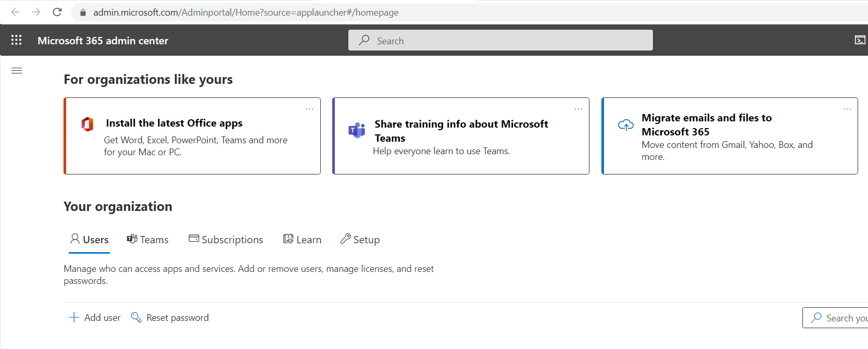Click the plus icon next to Add user
The width and height of the screenshot is (868, 349).
[x=74, y=317]
